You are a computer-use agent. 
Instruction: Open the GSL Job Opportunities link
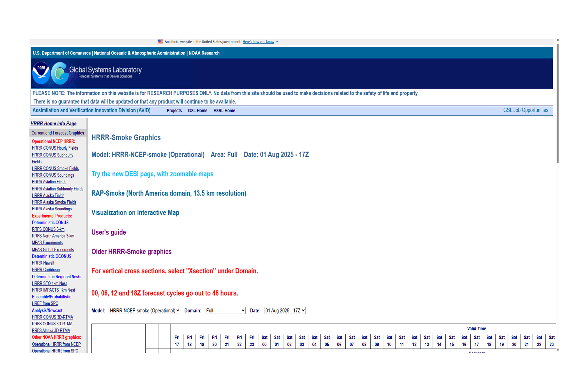pyautogui.click(x=525, y=110)
